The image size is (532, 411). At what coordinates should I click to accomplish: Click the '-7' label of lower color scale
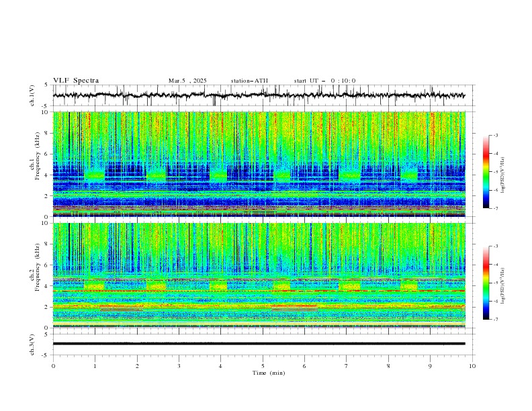click(x=495, y=319)
